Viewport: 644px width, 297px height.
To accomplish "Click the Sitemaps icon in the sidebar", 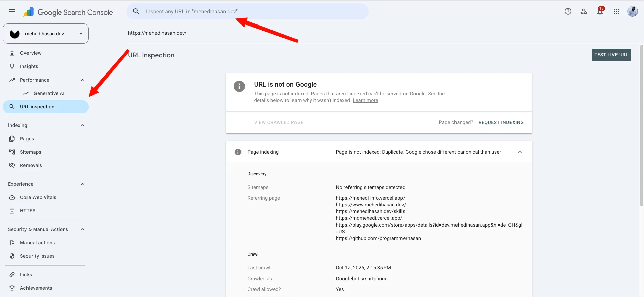I will [x=12, y=152].
